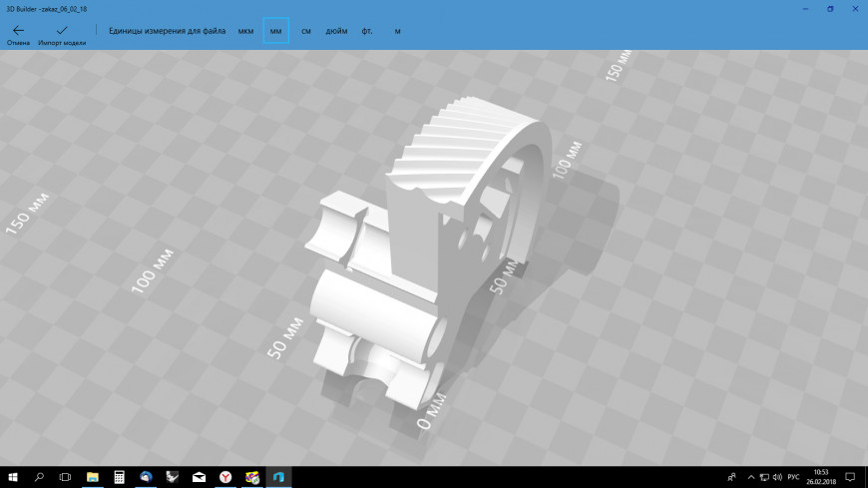The height and width of the screenshot is (488, 868).
Task: Select фт. measurement unit
Action: click(367, 31)
